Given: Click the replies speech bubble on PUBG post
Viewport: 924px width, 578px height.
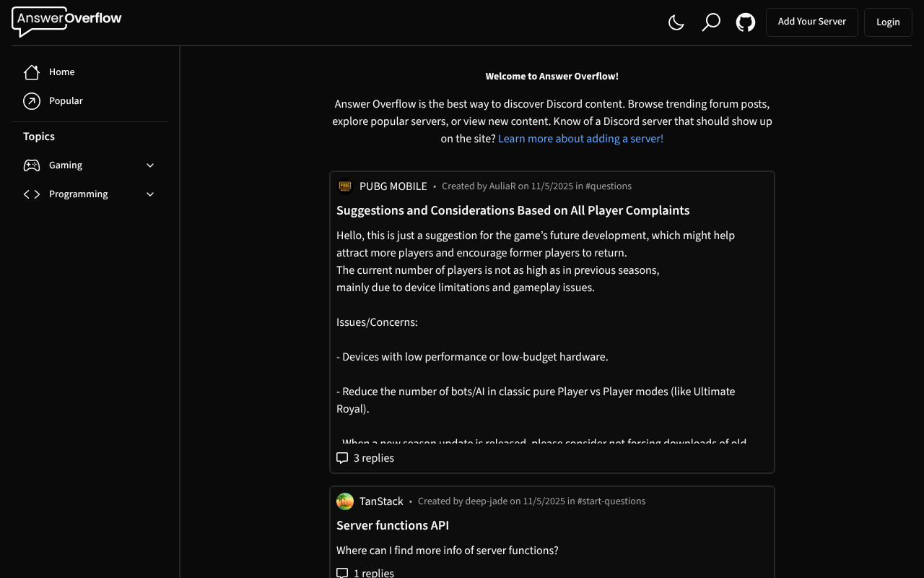Looking at the screenshot, I should click(341, 457).
